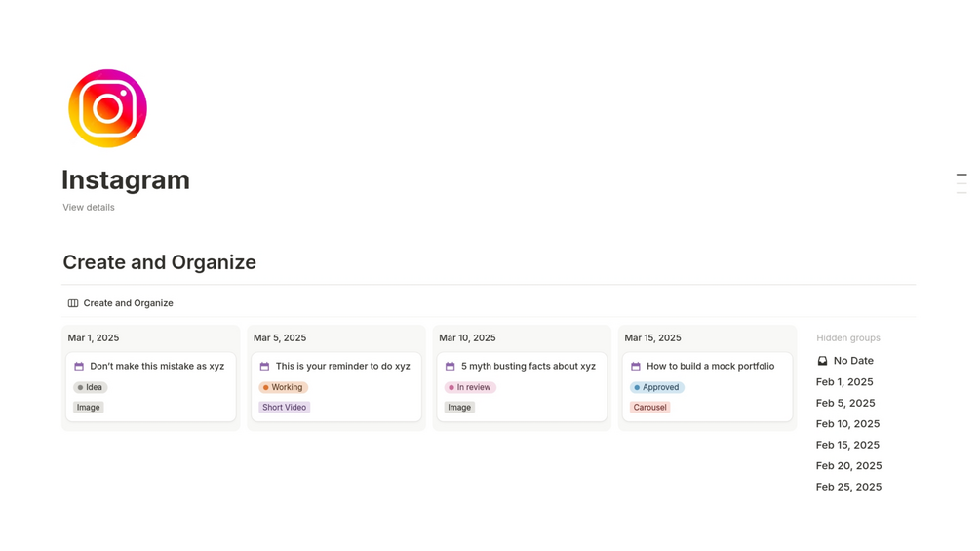The width and height of the screenshot is (980, 551).
Task: Click the Mar 15, 2025 column header
Action: click(652, 338)
